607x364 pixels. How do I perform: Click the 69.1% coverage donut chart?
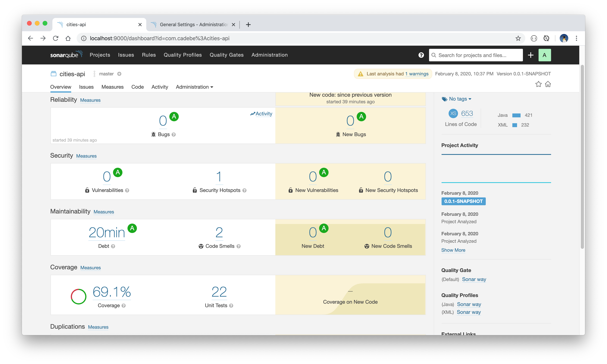79,296
